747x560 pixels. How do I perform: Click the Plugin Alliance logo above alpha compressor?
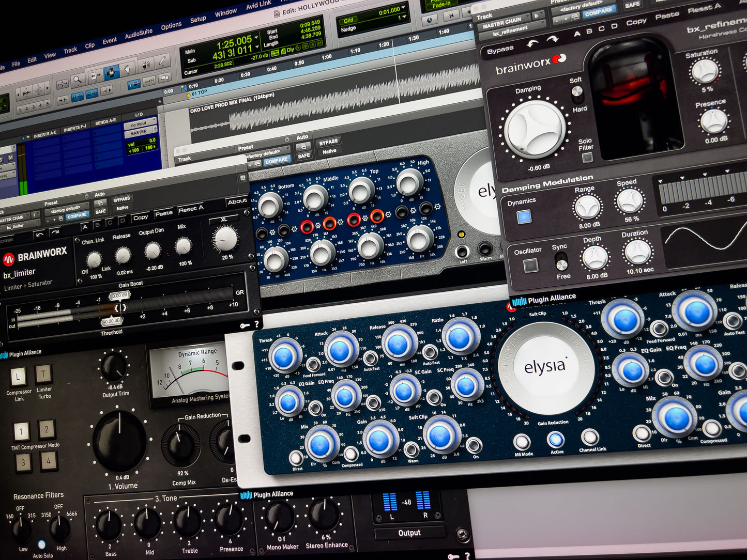544,299
